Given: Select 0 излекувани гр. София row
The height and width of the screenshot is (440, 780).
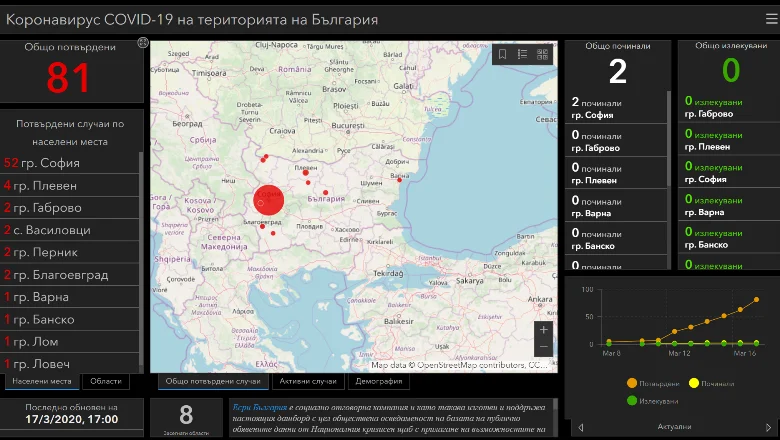Looking at the screenshot, I should coord(729,173).
